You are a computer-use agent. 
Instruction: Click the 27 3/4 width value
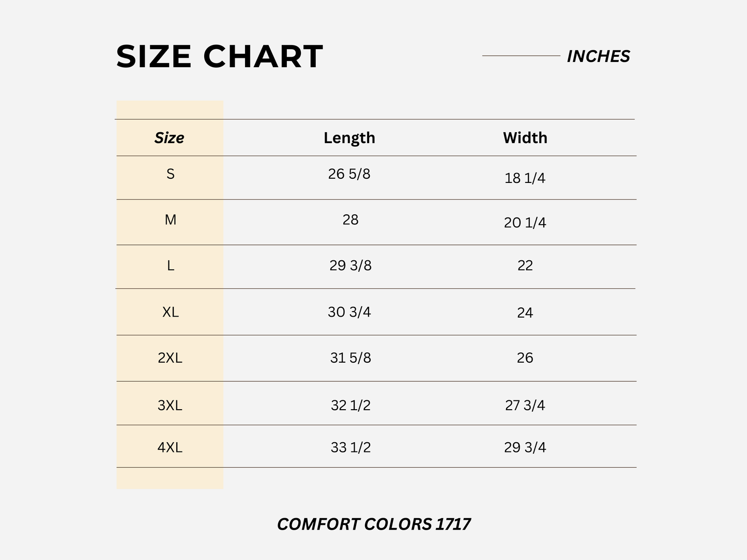525,406
